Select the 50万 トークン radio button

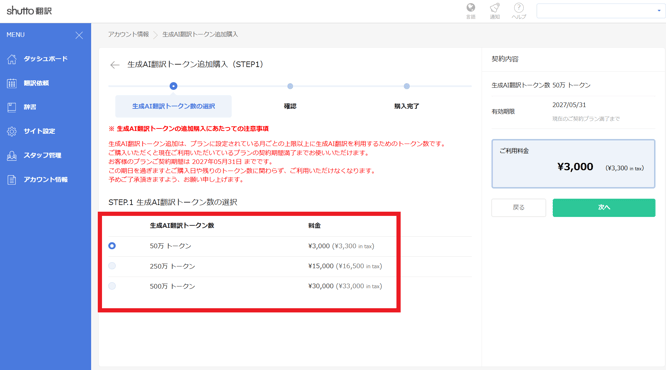coord(112,246)
